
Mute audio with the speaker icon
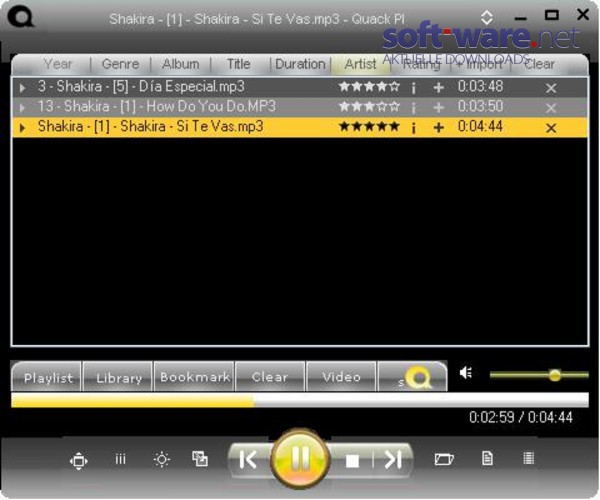(x=466, y=373)
